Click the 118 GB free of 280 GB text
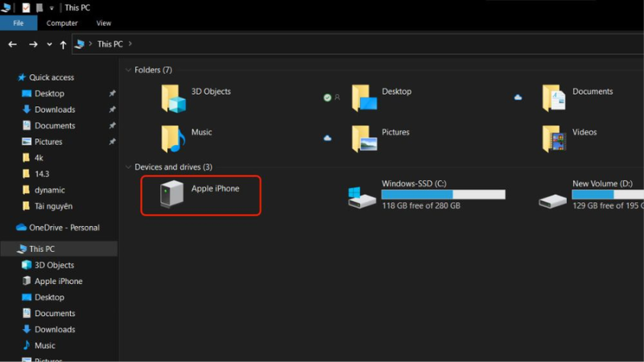 (x=421, y=206)
